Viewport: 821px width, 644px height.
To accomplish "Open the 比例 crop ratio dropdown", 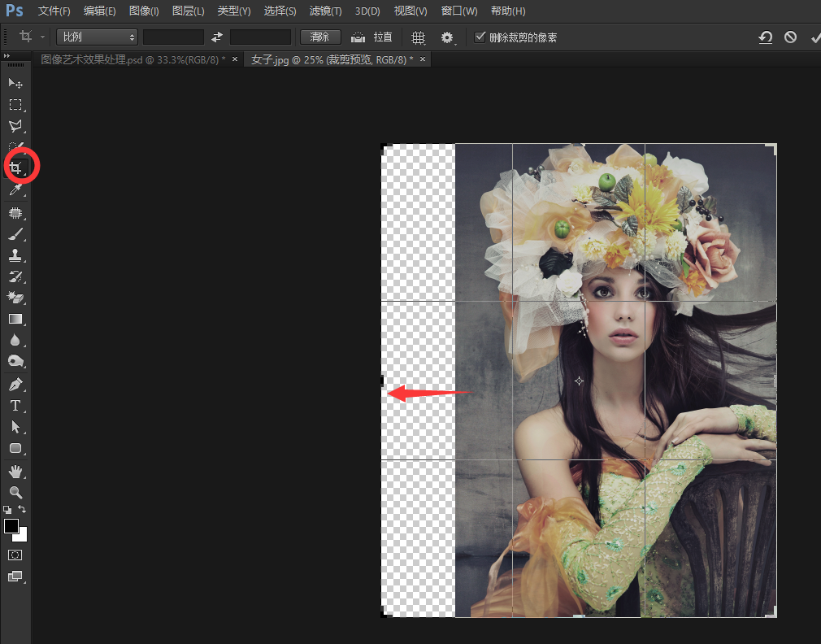I will pyautogui.click(x=97, y=37).
